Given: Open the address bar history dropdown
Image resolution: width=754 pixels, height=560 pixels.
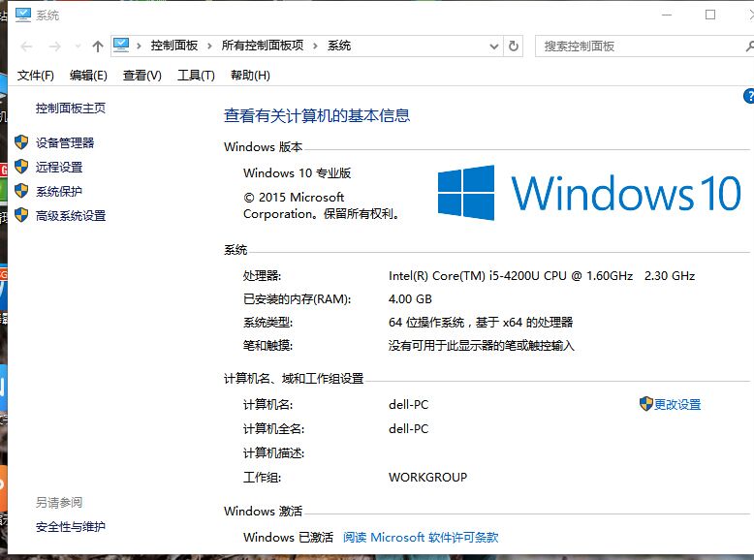Looking at the screenshot, I should (x=494, y=47).
